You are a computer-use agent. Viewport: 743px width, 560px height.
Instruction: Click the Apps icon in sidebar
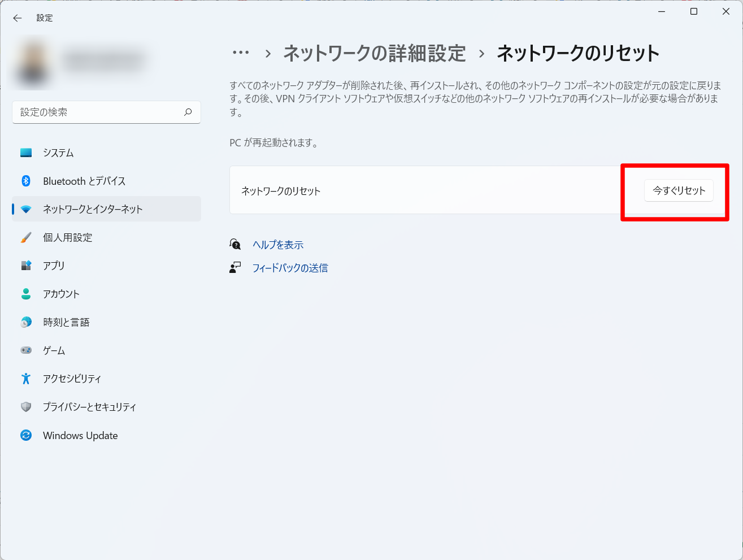[x=26, y=266]
